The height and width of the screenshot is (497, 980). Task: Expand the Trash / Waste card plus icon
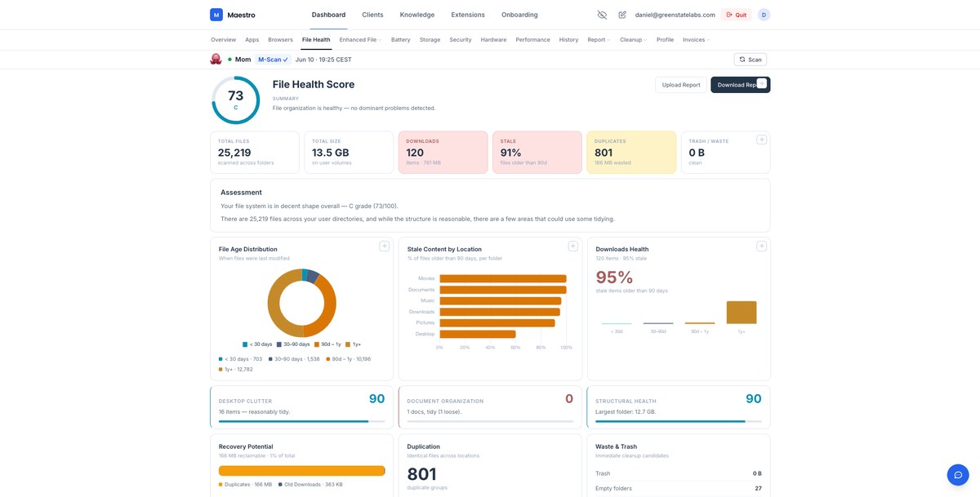point(761,140)
